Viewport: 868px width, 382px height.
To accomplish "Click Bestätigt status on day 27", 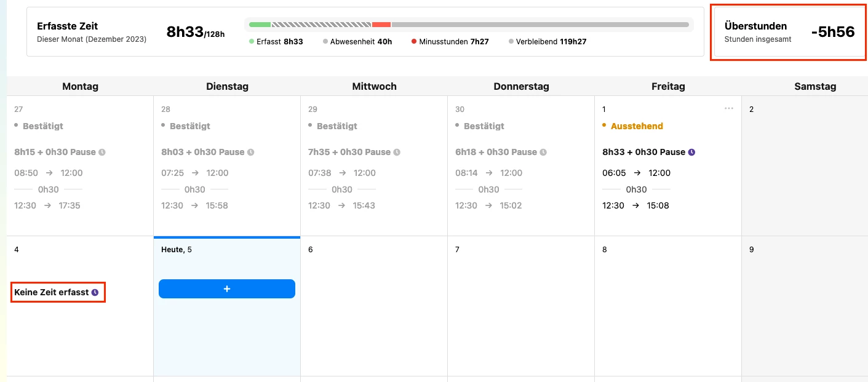I will 43,126.
